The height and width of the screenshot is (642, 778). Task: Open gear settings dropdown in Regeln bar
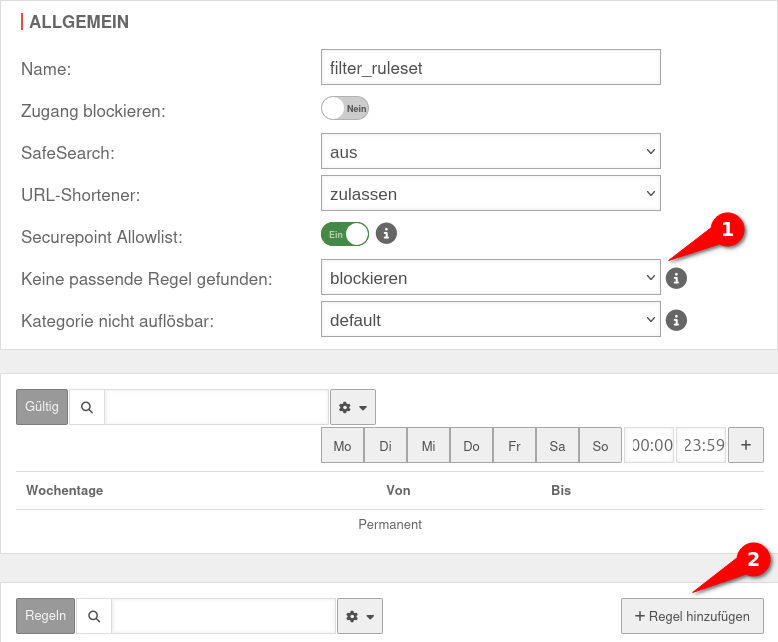(x=360, y=616)
